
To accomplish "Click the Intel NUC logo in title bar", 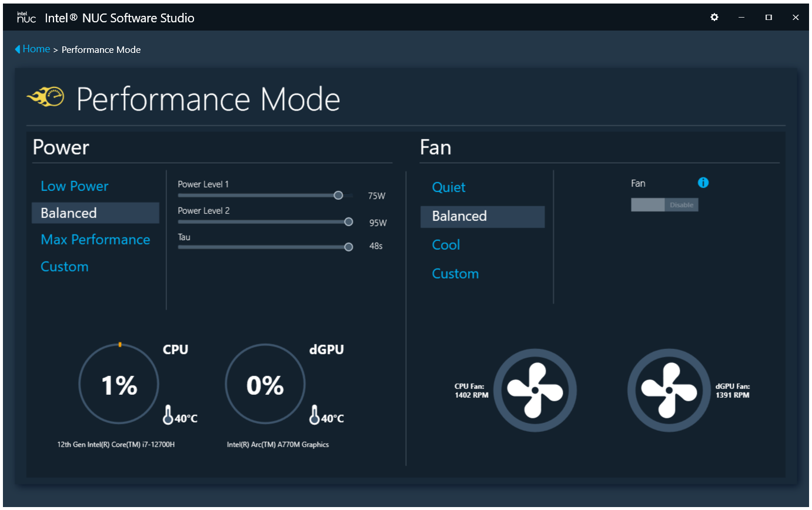I will (x=26, y=18).
